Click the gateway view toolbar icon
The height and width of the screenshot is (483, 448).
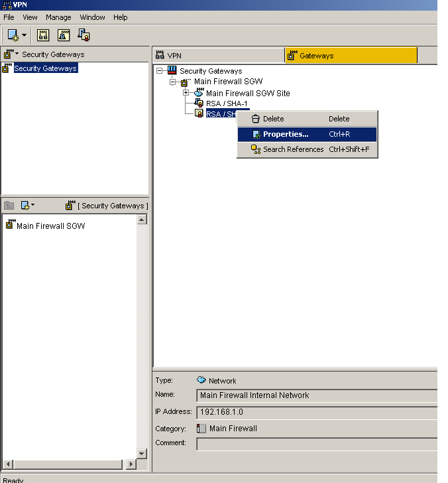63,35
